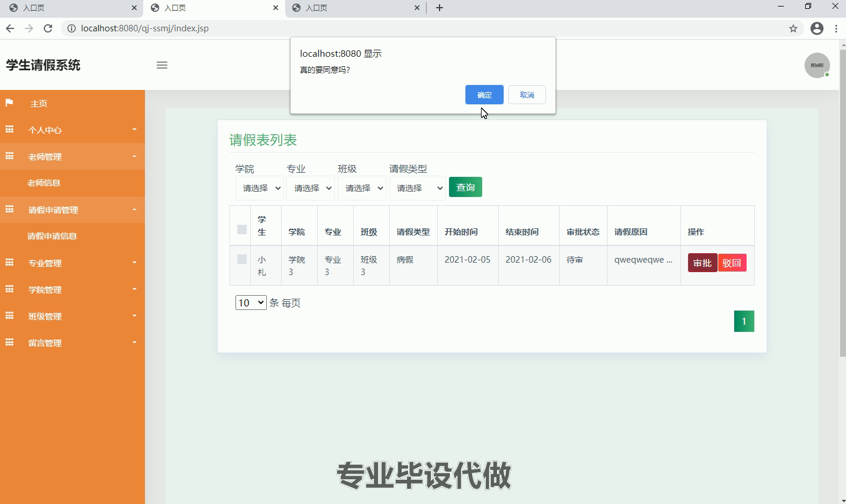This screenshot has height=504, width=846.
Task: Bookmark this page with star icon
Action: [x=793, y=28]
